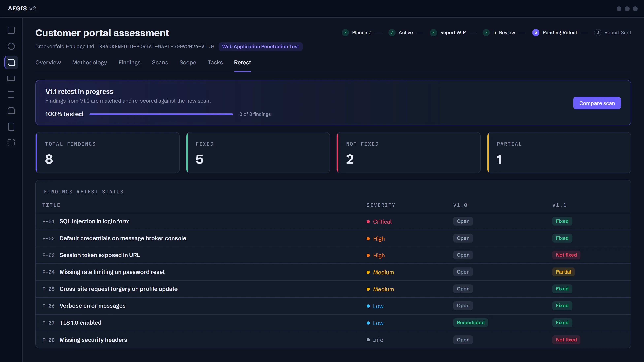Click Not fixed badge for Missing security headers
Image resolution: width=644 pixels, height=362 pixels.
click(566, 340)
